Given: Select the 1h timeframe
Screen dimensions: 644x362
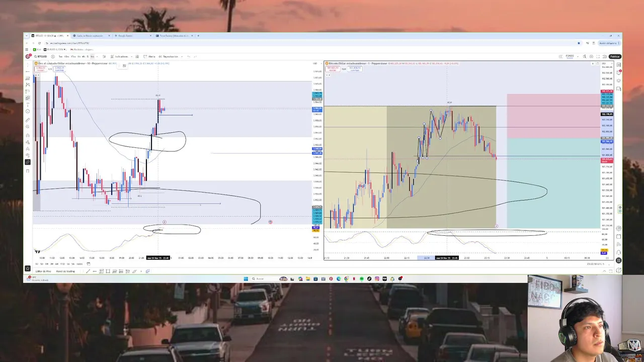Looking at the screenshot, I should coord(79,56).
